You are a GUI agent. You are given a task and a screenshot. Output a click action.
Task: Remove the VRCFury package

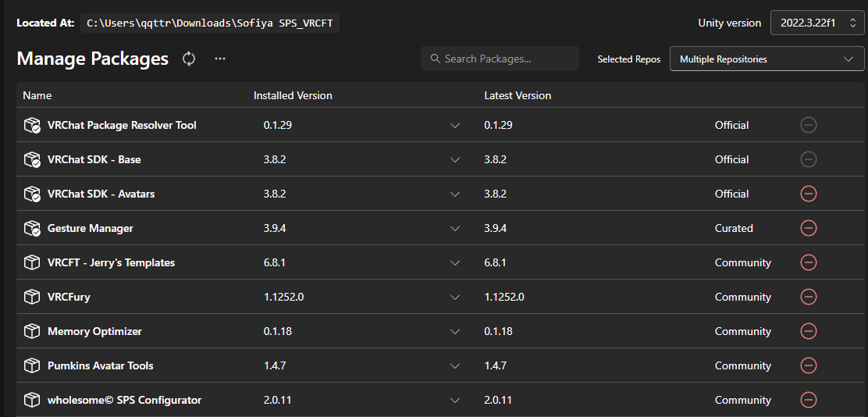[x=809, y=297]
